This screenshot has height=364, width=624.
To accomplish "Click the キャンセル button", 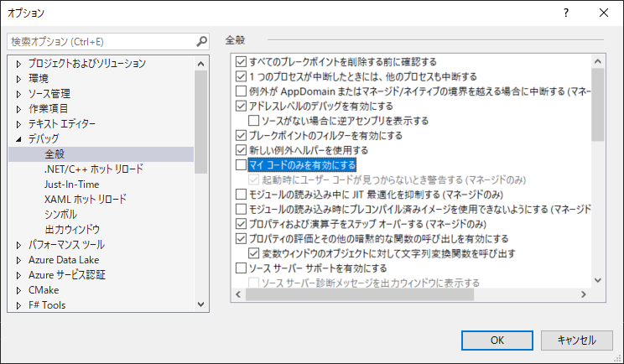I will [575, 340].
